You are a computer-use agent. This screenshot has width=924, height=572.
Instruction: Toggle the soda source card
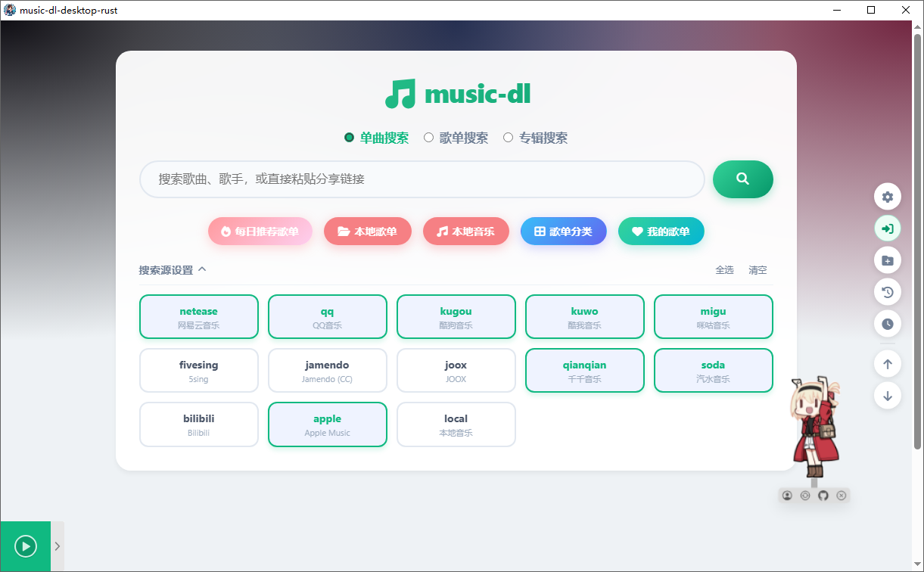[x=714, y=371]
